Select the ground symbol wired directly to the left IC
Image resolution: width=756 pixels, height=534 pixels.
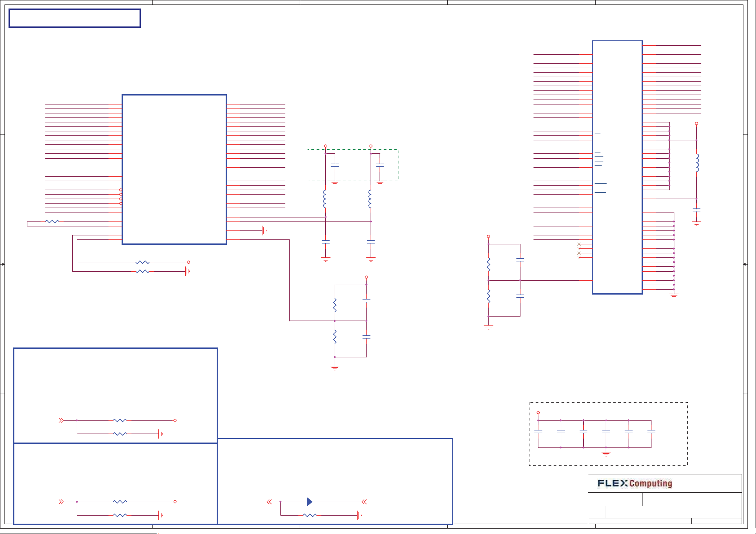(264, 230)
